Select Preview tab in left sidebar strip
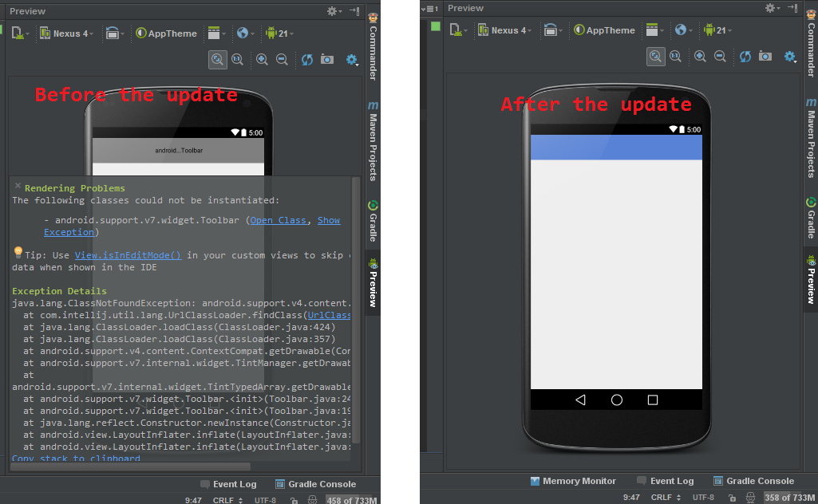The image size is (818, 504). 373,284
